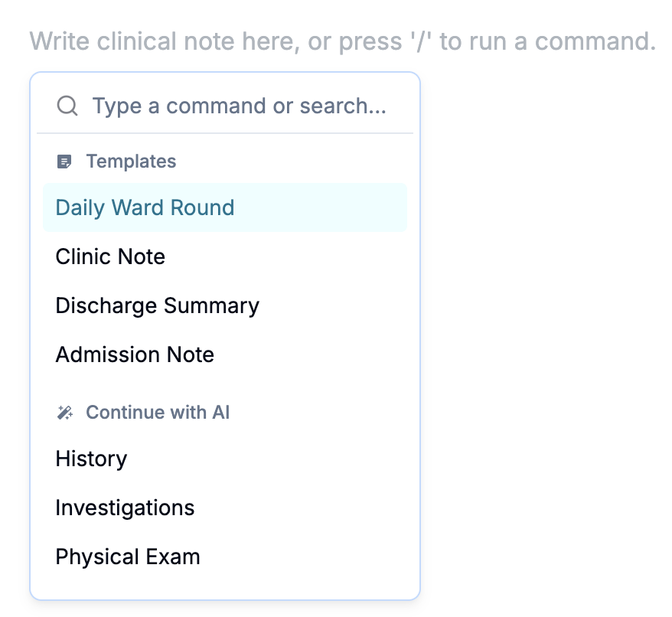Click the magnifying glass search icon
The height and width of the screenshot is (617, 672).
[x=67, y=106]
